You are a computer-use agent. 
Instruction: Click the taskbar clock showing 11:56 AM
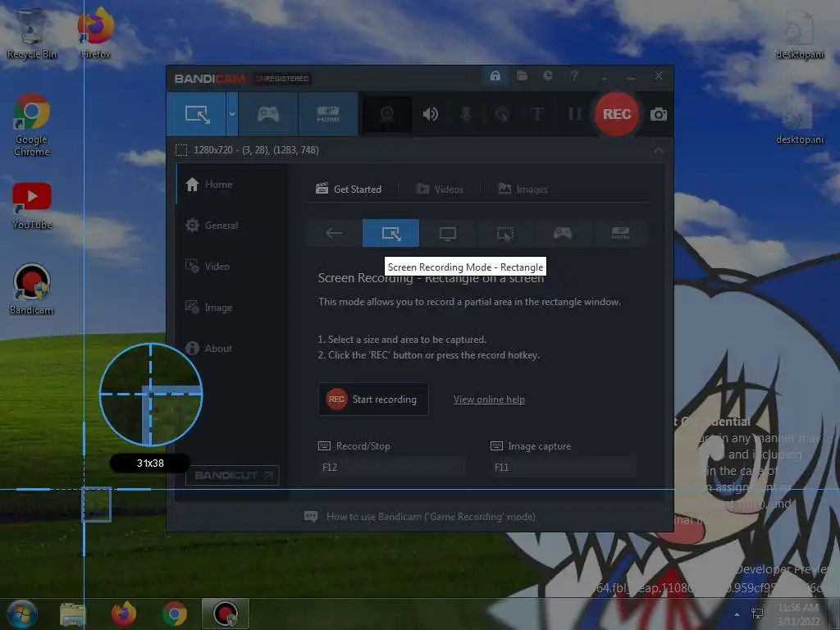coord(798,614)
